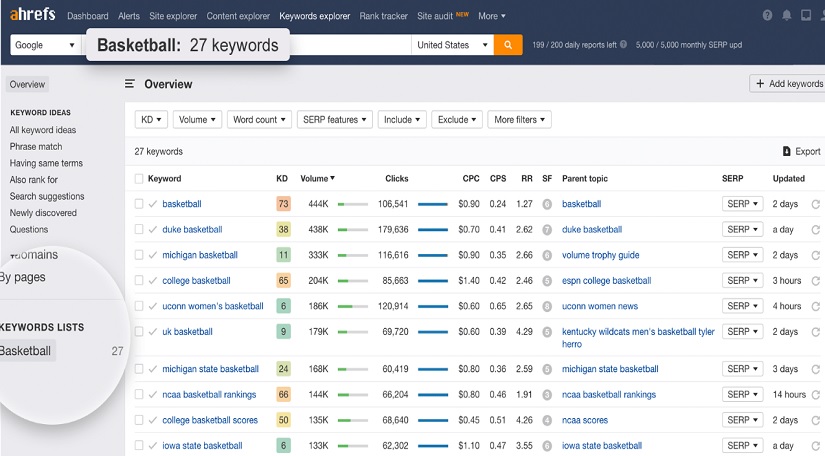Refresh the michigan state basketball row
825x456 pixels.
(816, 369)
